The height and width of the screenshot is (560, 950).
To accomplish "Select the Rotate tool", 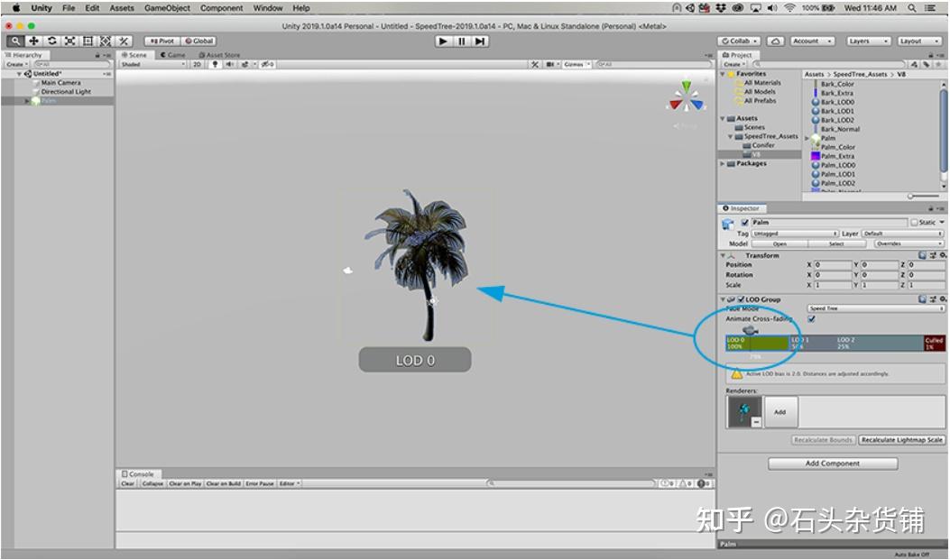I will [x=51, y=41].
